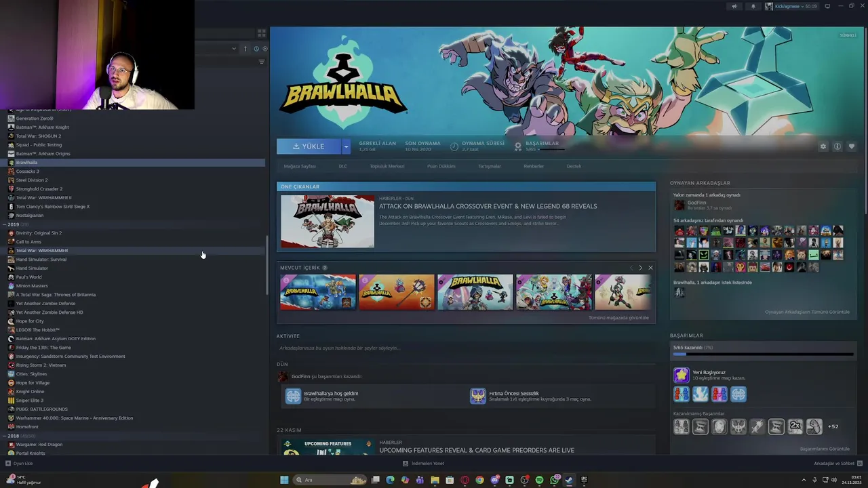Open Opera browser from the taskbar

[x=465, y=480]
